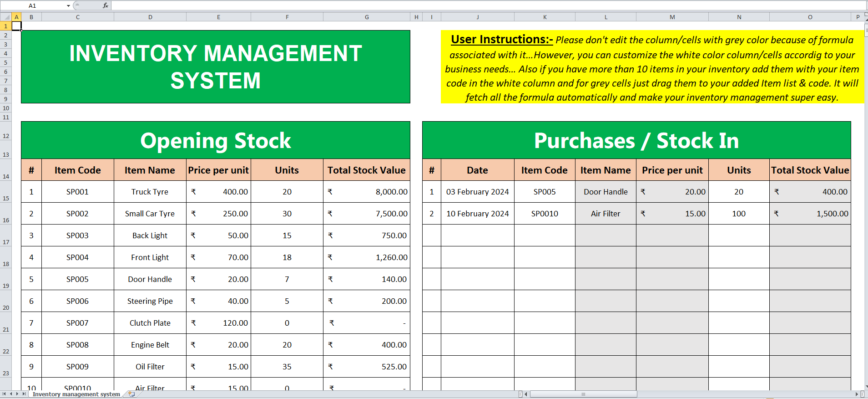Select the Small Car Tyre cell

click(x=150, y=214)
